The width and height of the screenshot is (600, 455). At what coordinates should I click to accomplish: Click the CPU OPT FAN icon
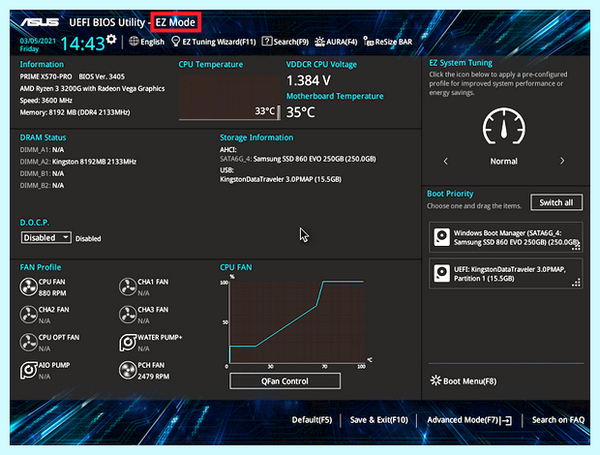[x=28, y=342]
